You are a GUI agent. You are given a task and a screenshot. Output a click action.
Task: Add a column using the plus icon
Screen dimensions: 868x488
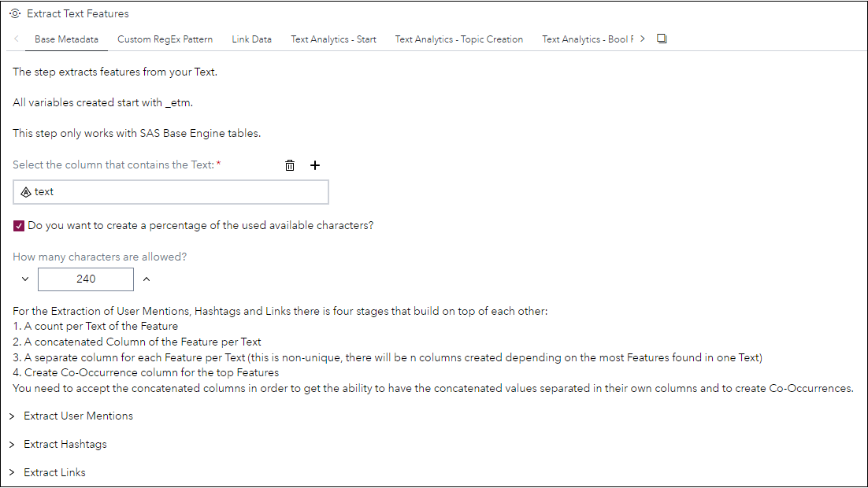[x=315, y=165]
